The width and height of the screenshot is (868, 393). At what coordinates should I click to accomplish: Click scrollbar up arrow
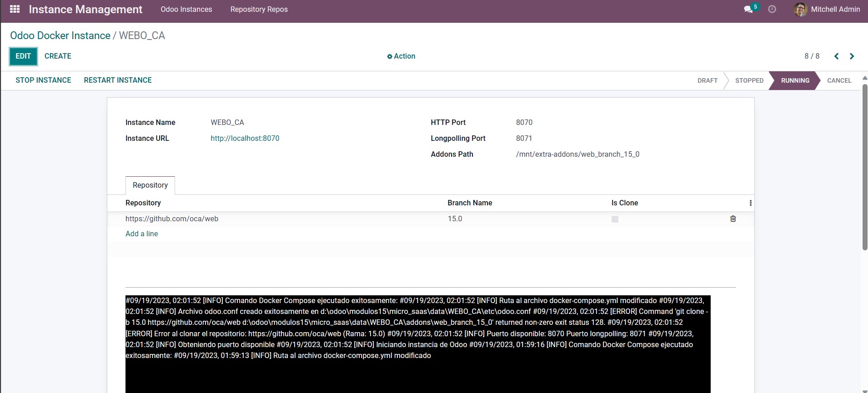pyautogui.click(x=865, y=78)
